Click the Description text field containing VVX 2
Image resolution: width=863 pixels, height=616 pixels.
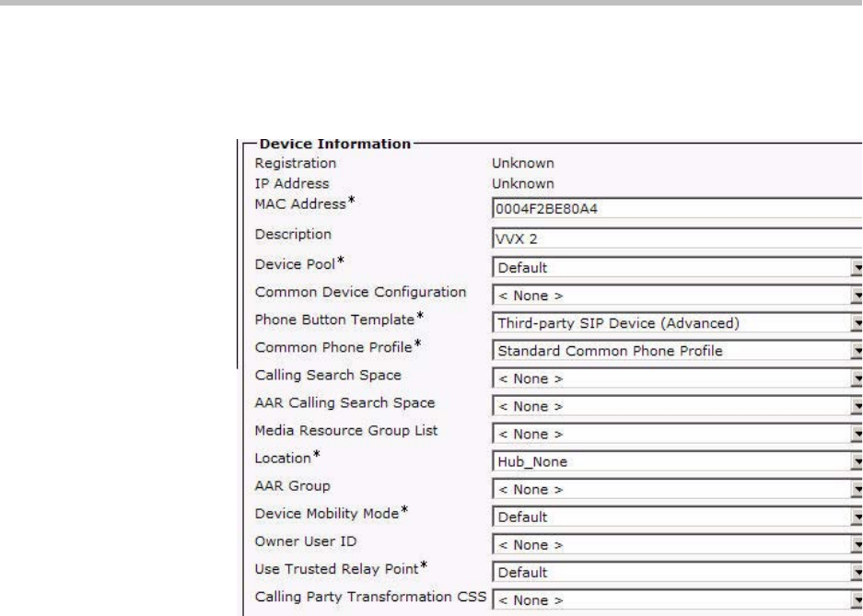[677, 236]
